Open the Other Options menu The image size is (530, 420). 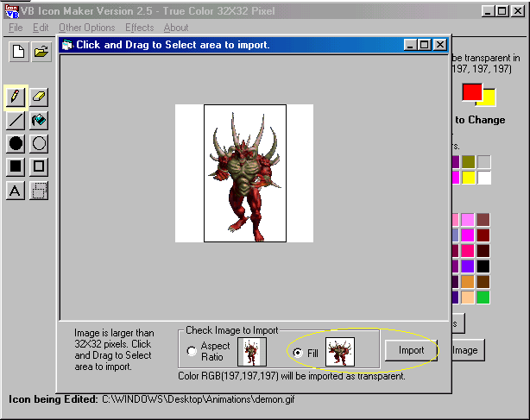pyautogui.click(x=87, y=28)
